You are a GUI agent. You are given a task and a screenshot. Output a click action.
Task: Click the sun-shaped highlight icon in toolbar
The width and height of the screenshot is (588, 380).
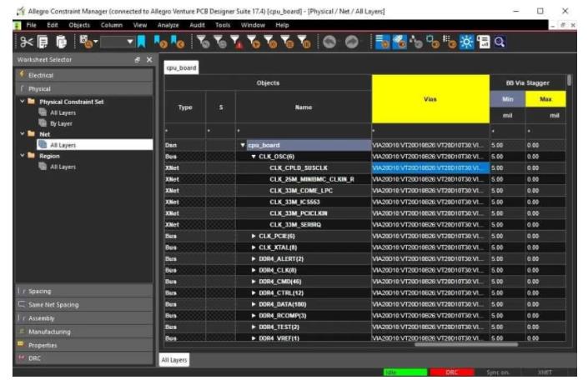465,42
